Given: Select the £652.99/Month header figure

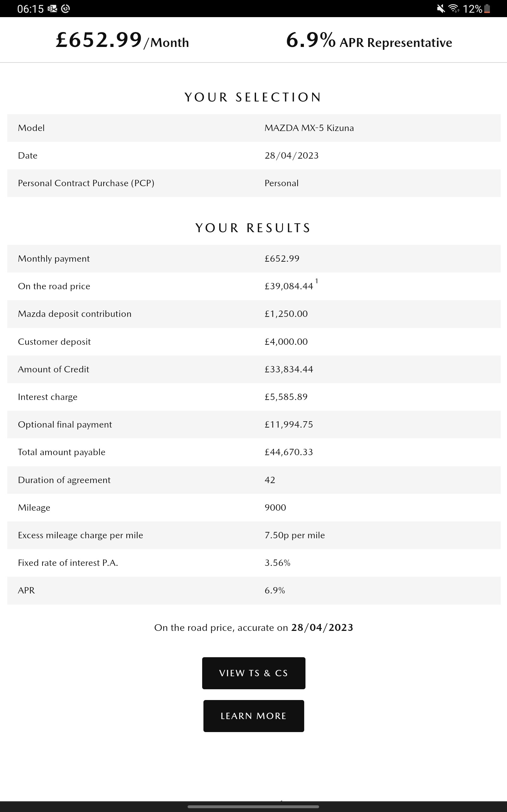Looking at the screenshot, I should 122,41.
